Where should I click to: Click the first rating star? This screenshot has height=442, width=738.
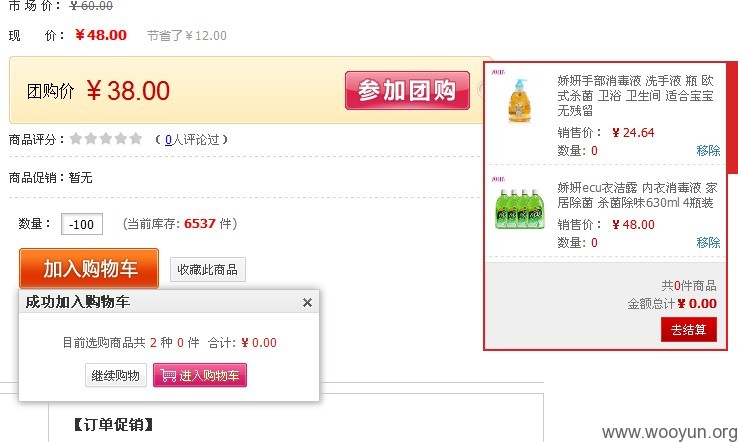pos(76,138)
